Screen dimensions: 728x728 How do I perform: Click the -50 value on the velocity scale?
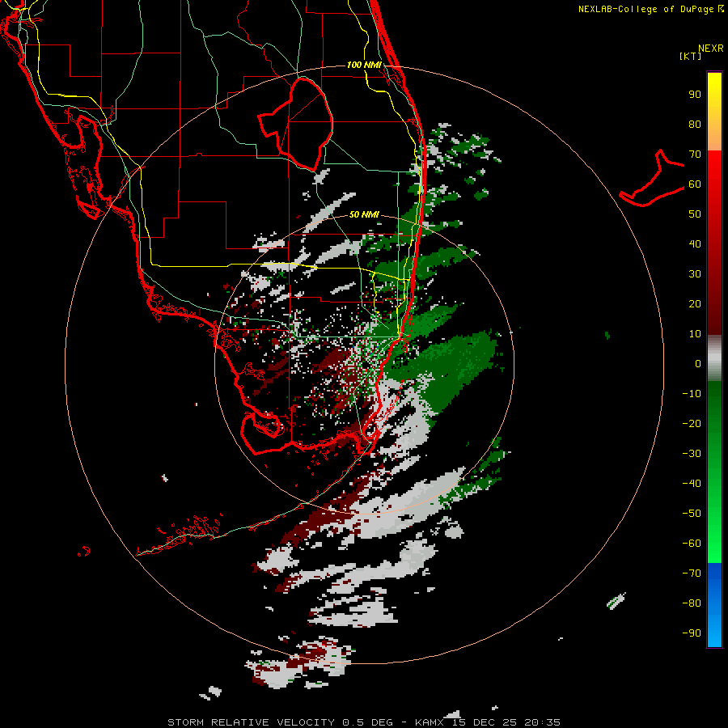(x=692, y=514)
